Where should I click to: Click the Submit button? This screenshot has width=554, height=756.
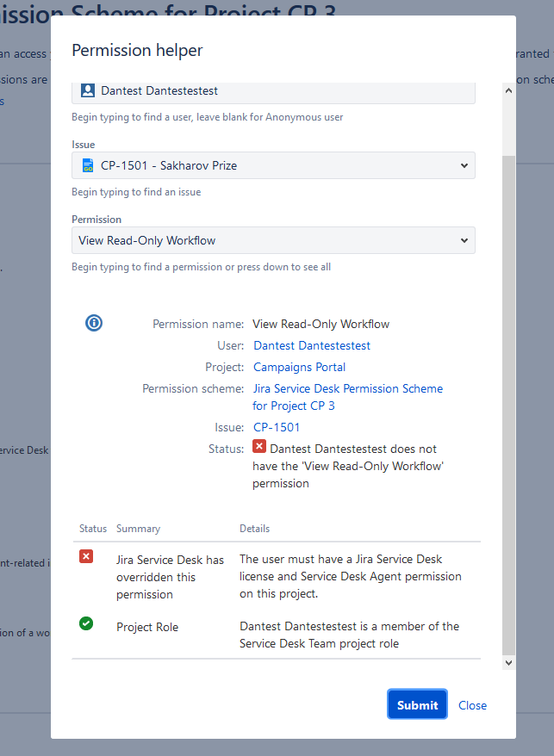[417, 704]
